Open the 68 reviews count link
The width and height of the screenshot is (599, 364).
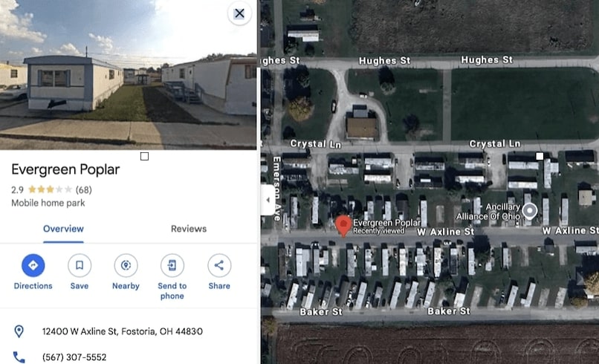[x=84, y=190]
